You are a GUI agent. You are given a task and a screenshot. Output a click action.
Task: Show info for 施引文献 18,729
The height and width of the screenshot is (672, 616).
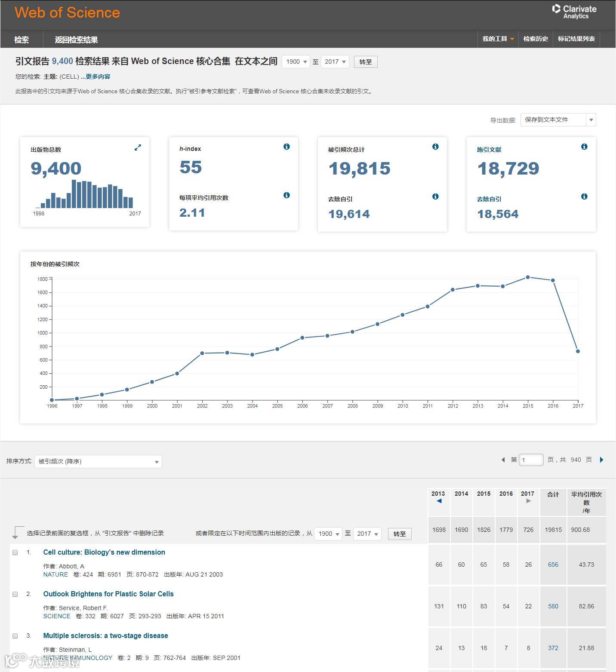point(584,147)
